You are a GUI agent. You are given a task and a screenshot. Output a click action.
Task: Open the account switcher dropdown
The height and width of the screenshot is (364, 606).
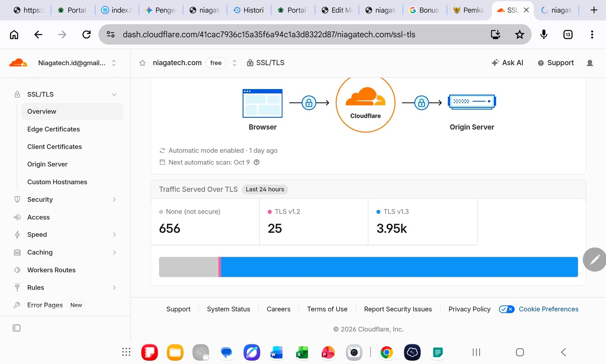click(114, 63)
